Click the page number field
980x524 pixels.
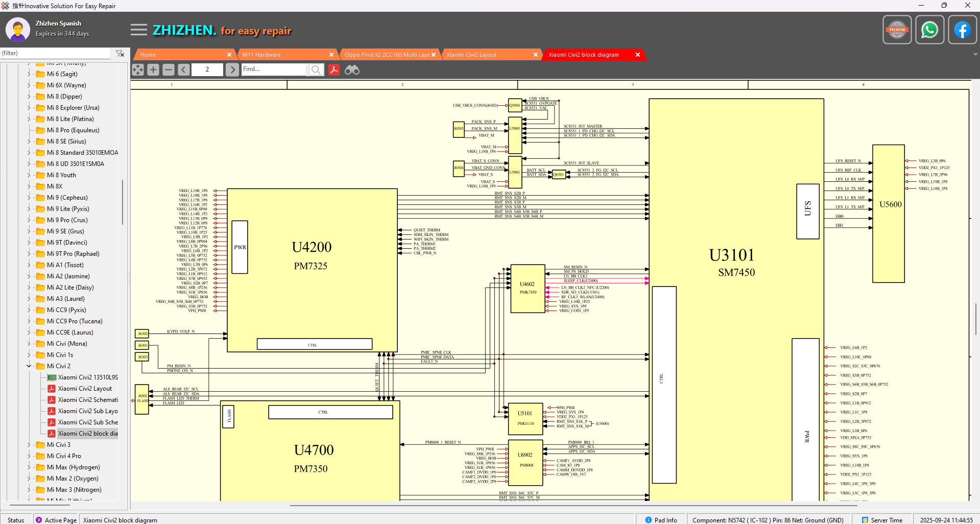point(207,69)
